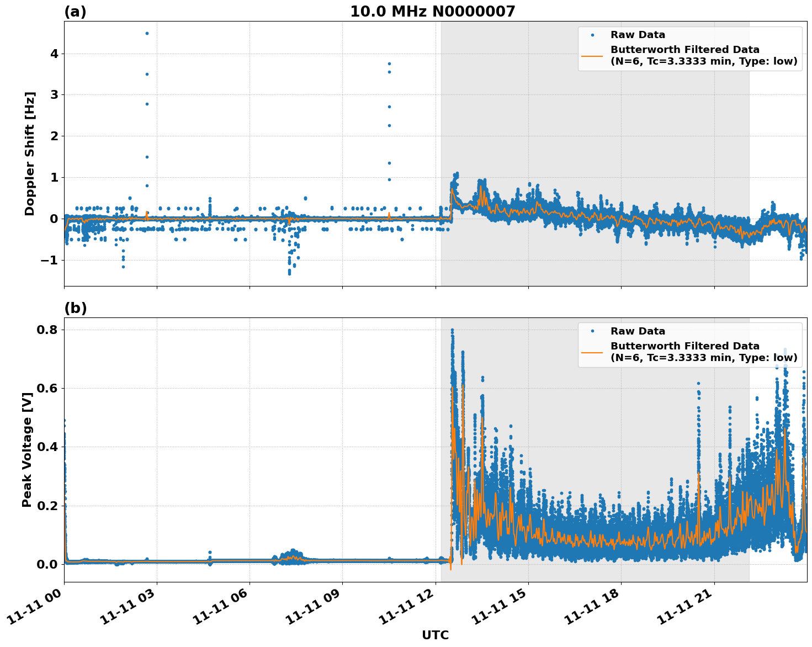Click the Peak Voltage [V] axis label
Viewport: 812px width, 647px height.
point(27,449)
